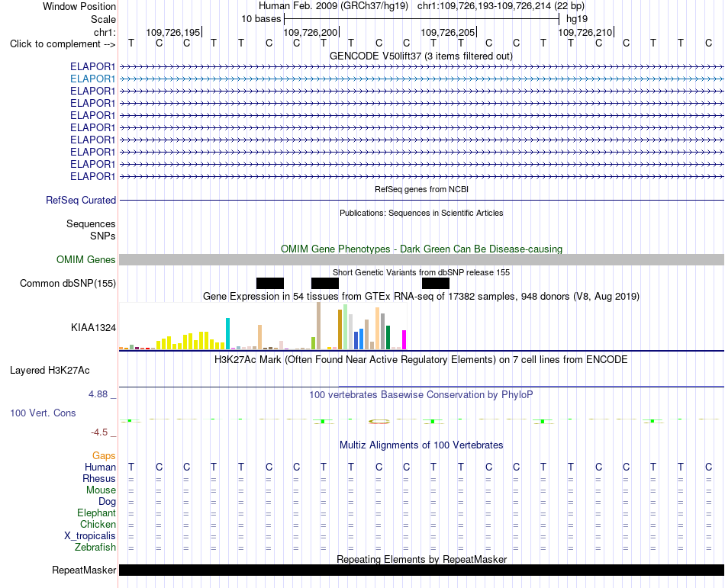Click the Human alignment row label
Viewport: 725px width, 588px height.
100,467
